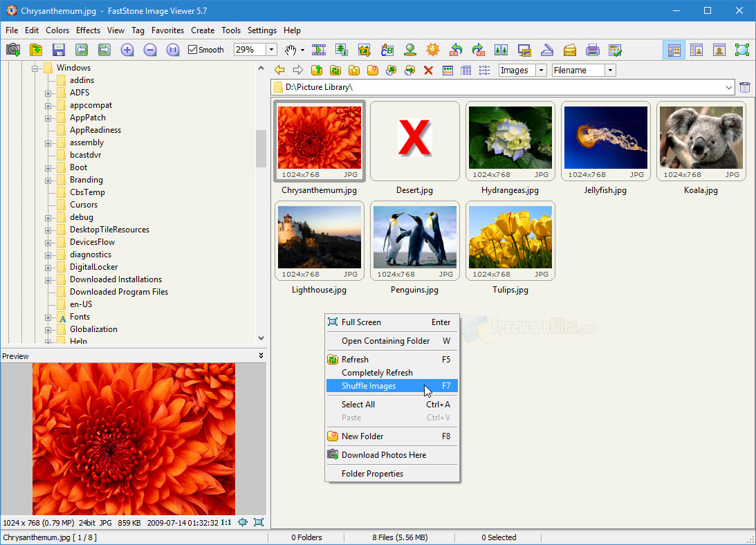
Task: Open the Compare Selected Images tool
Action: [499, 50]
